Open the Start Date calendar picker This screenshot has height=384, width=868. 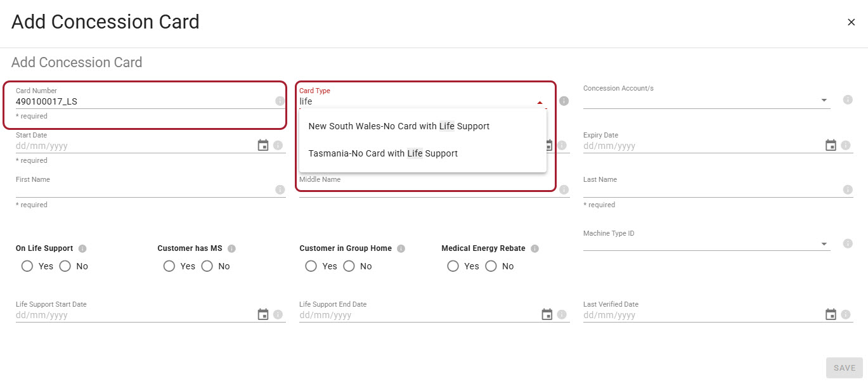[263, 145]
